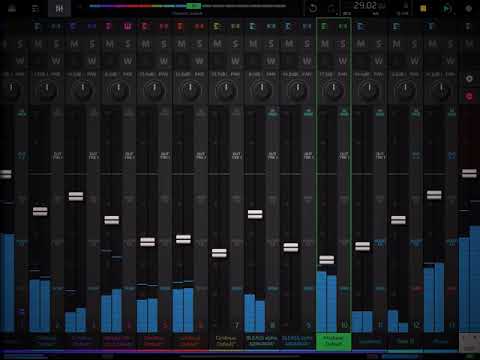Click the master channel fader handle
This screenshot has width=480, height=360.
pos(469,173)
